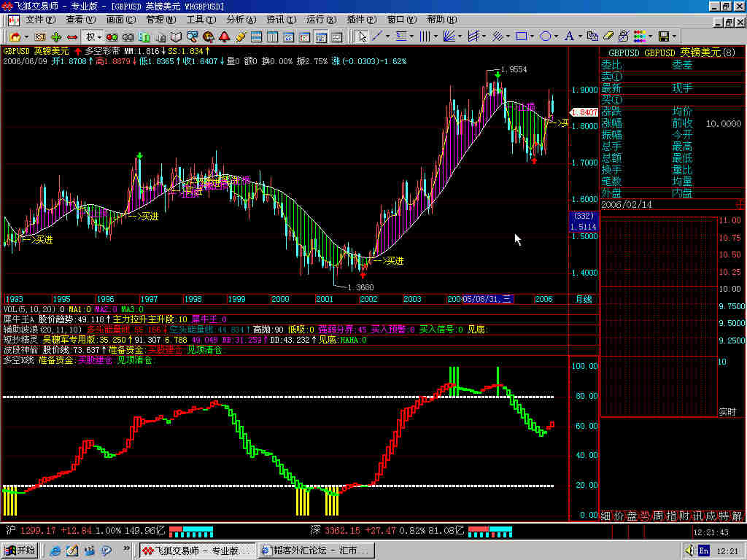Select the arrow pointer cursor tool
Viewport: 747px width, 560px height.
point(362,36)
